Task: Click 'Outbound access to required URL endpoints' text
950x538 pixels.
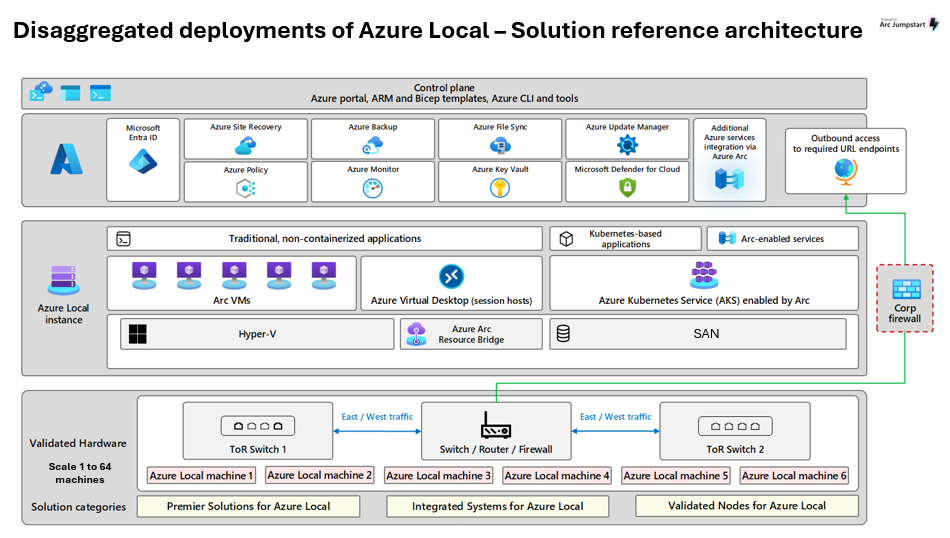Action: click(846, 144)
